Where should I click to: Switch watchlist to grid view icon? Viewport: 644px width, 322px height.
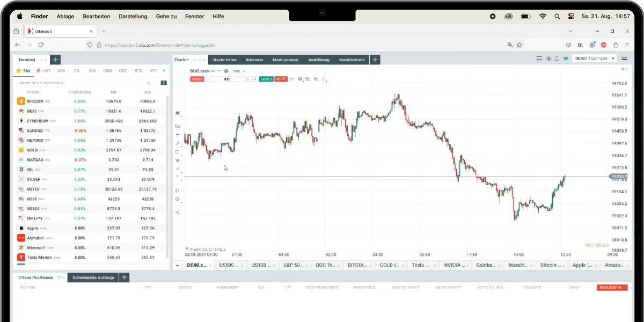tap(164, 83)
